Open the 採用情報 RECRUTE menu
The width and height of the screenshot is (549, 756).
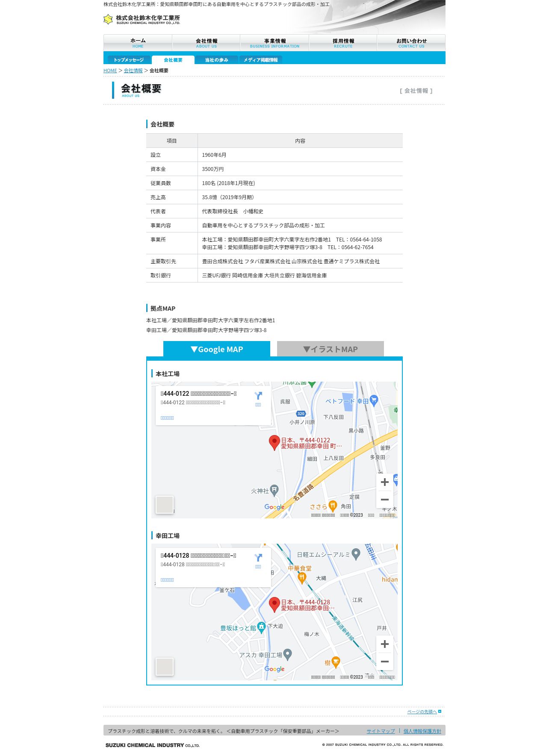pyautogui.click(x=343, y=43)
